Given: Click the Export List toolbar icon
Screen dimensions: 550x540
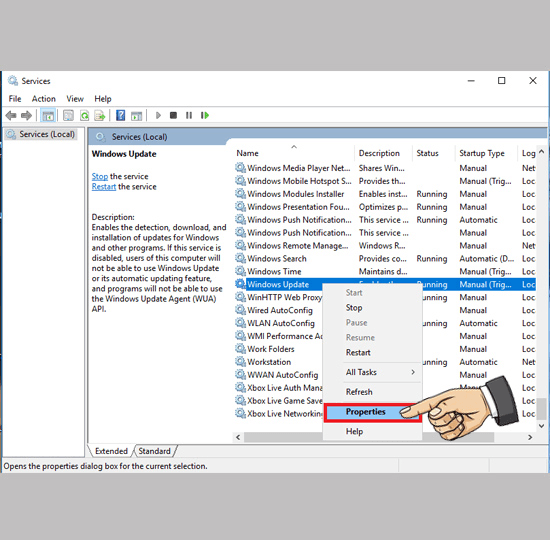Looking at the screenshot, I should point(100,115).
